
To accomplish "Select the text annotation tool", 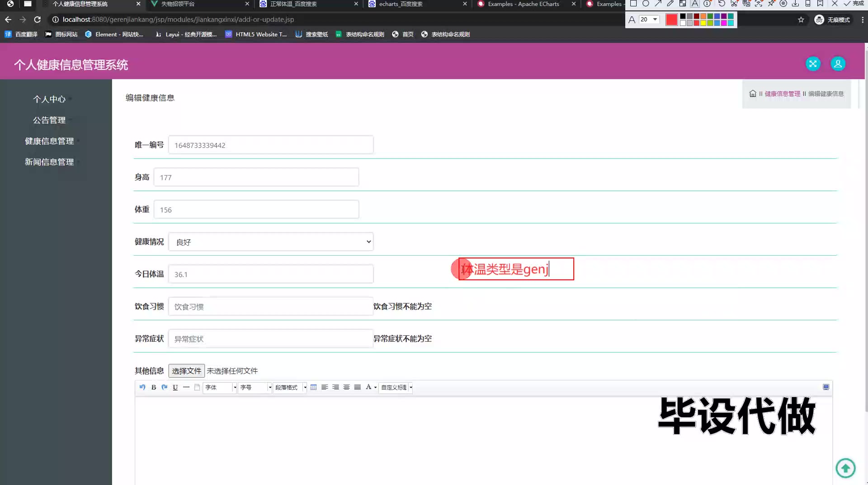I will coord(695,4).
